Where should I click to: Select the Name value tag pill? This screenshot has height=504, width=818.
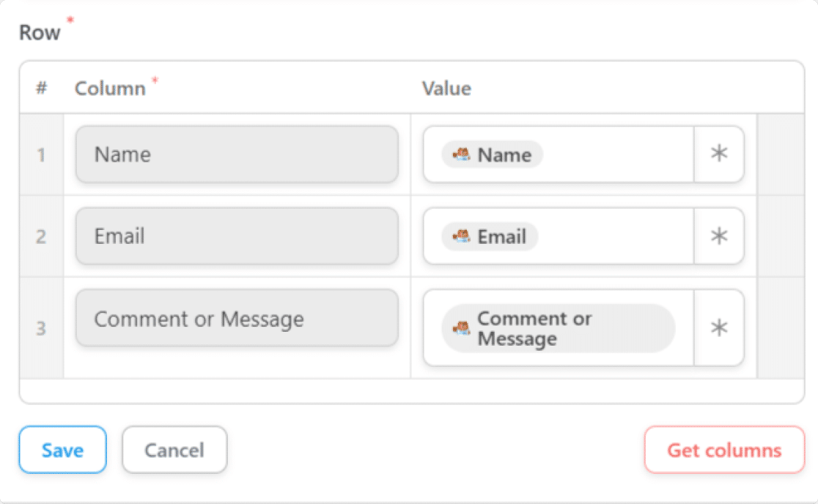tap(493, 155)
